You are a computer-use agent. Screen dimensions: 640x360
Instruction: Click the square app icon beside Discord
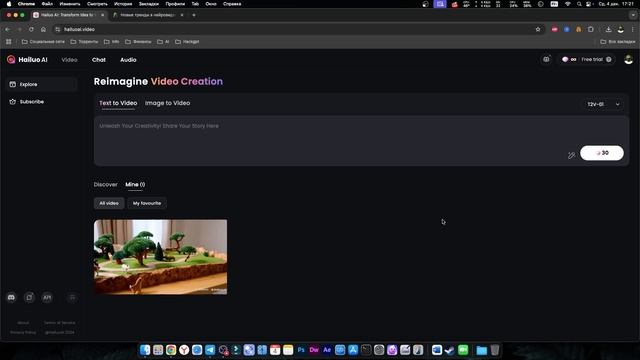pyautogui.click(x=29, y=298)
